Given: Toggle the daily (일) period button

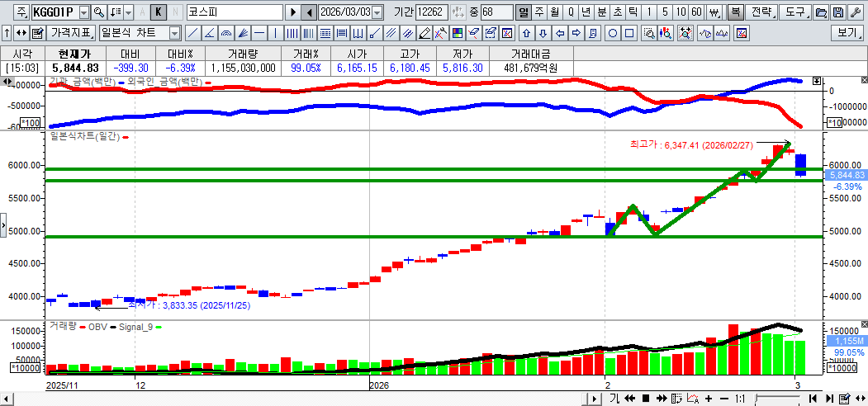Looking at the screenshot, I should [x=523, y=13].
